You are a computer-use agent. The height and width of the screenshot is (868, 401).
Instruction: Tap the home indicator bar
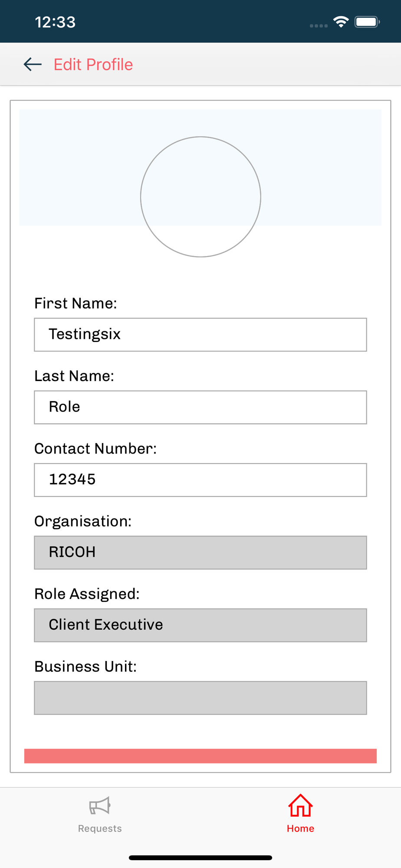200,858
